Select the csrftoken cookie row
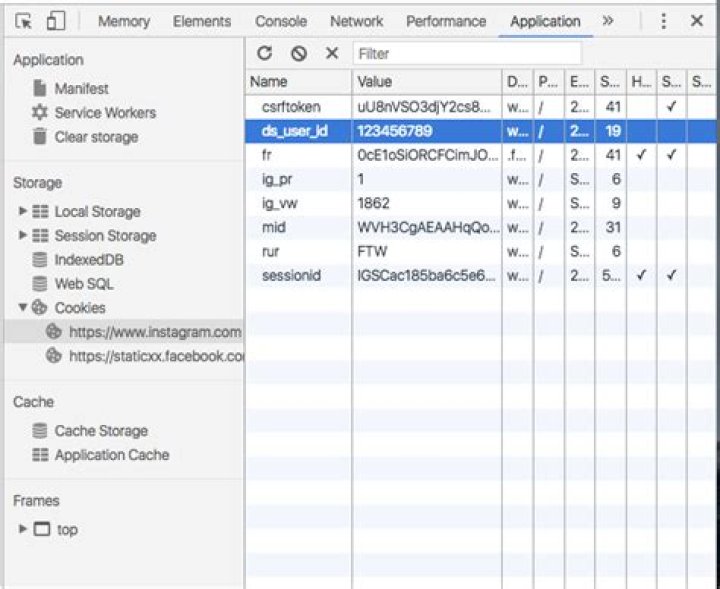Viewport: 720px width, 589px height. tap(481, 107)
